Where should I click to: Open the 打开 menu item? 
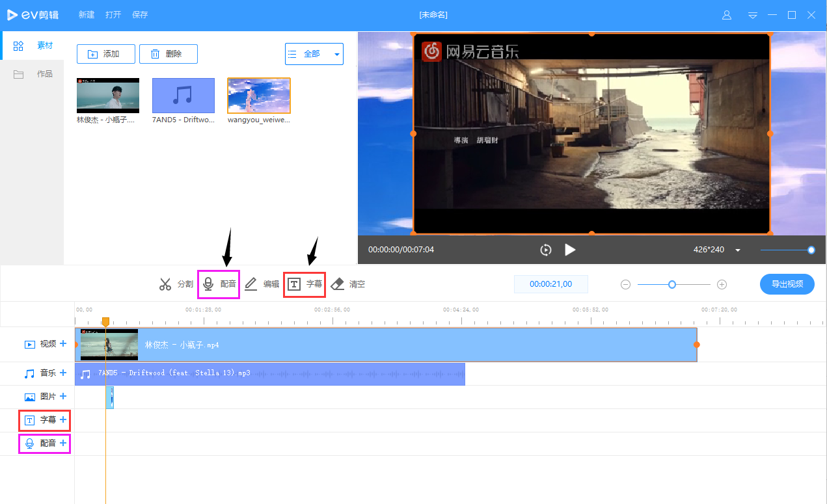click(113, 14)
